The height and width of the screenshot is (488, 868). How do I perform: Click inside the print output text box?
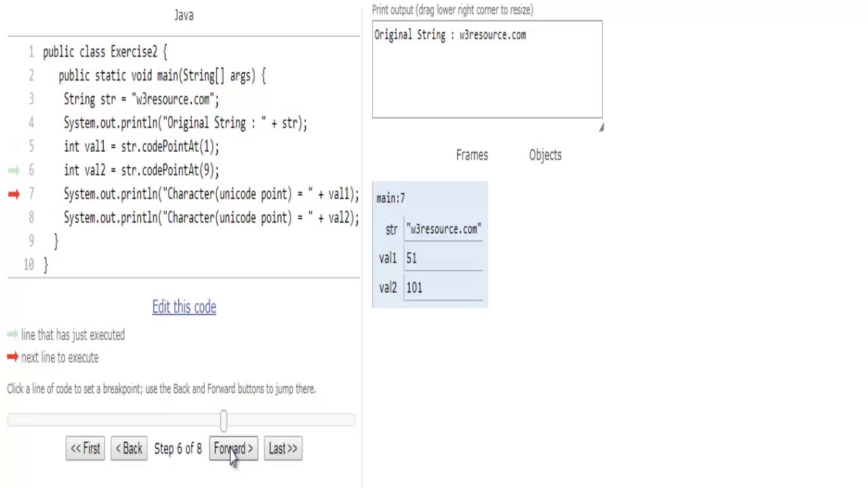pos(487,75)
